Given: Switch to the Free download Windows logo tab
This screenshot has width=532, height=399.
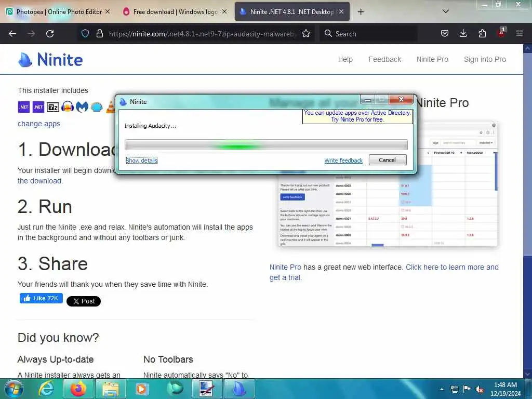Looking at the screenshot, I should tap(176, 12).
